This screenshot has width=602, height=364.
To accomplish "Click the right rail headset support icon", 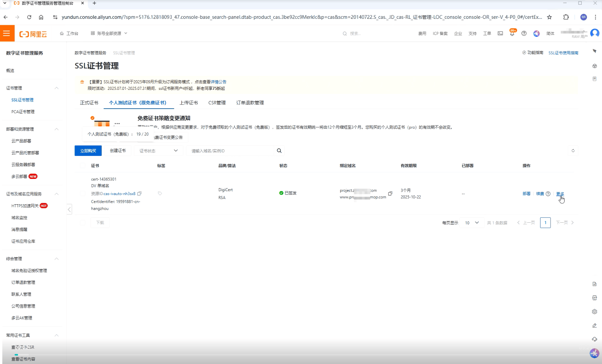I will point(594,339).
